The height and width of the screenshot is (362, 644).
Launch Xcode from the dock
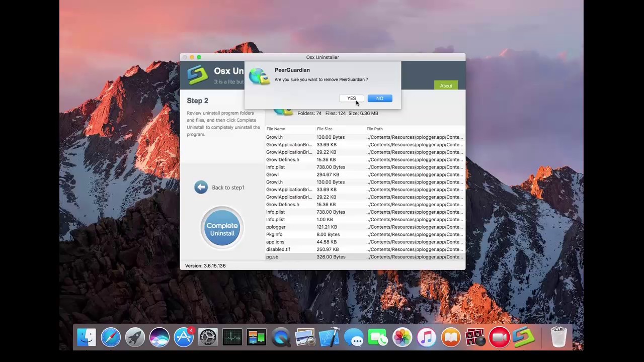pos(330,337)
